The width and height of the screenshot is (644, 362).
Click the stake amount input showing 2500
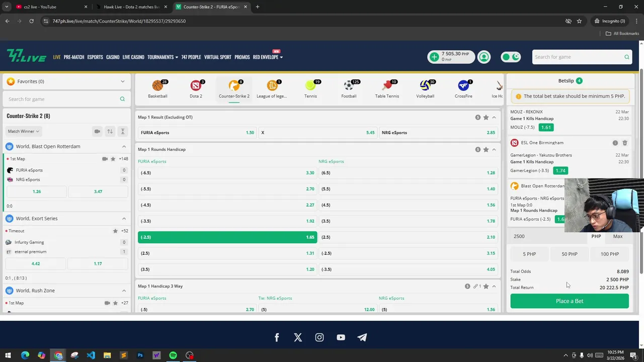(547, 236)
